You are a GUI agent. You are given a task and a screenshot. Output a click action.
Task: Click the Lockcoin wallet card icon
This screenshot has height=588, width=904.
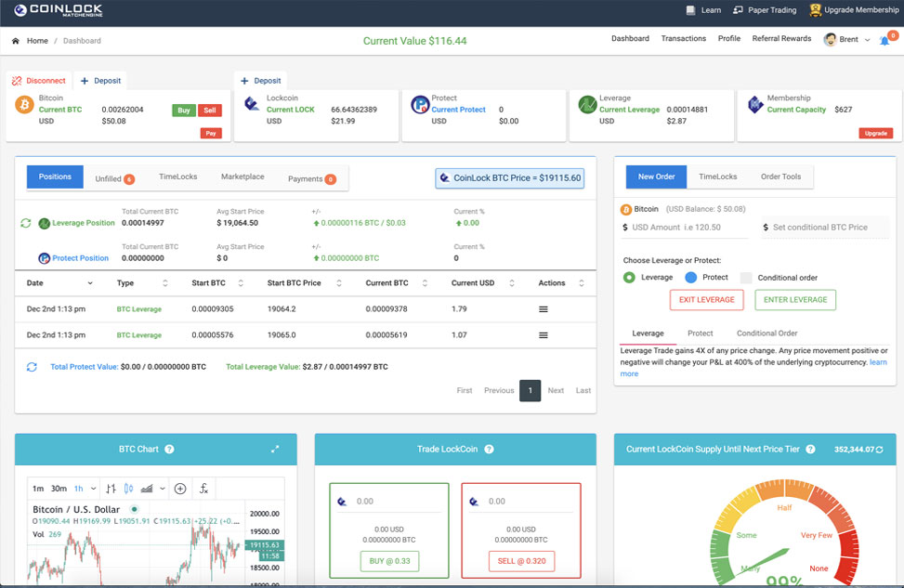(x=252, y=104)
